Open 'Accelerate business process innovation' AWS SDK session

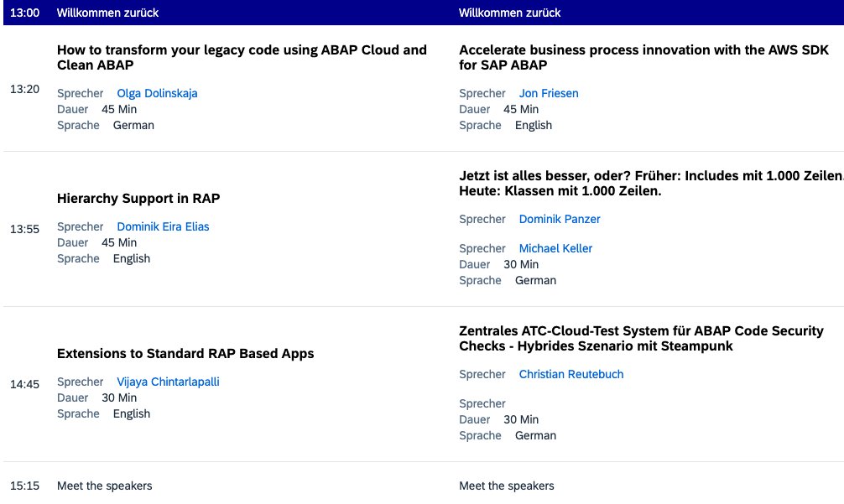tap(643, 58)
